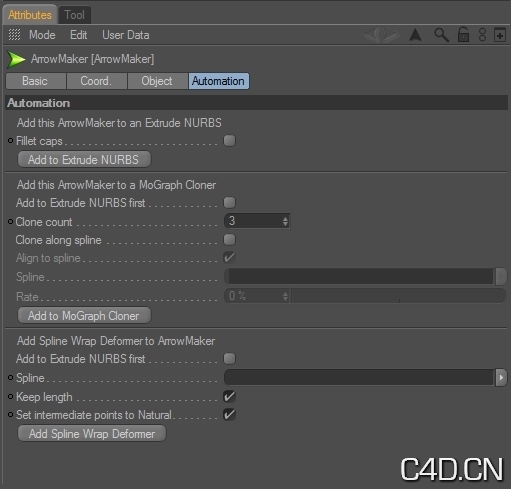The width and height of the screenshot is (511, 489).
Task: Select the Coord. tab
Action: pos(96,81)
